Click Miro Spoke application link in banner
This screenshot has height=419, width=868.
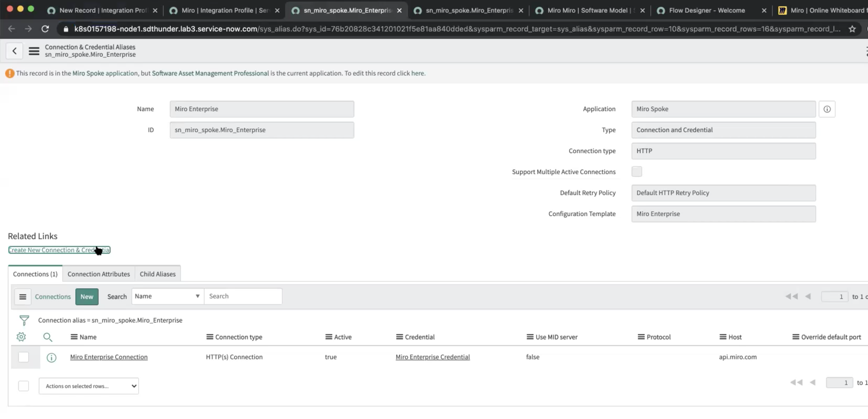pos(105,73)
